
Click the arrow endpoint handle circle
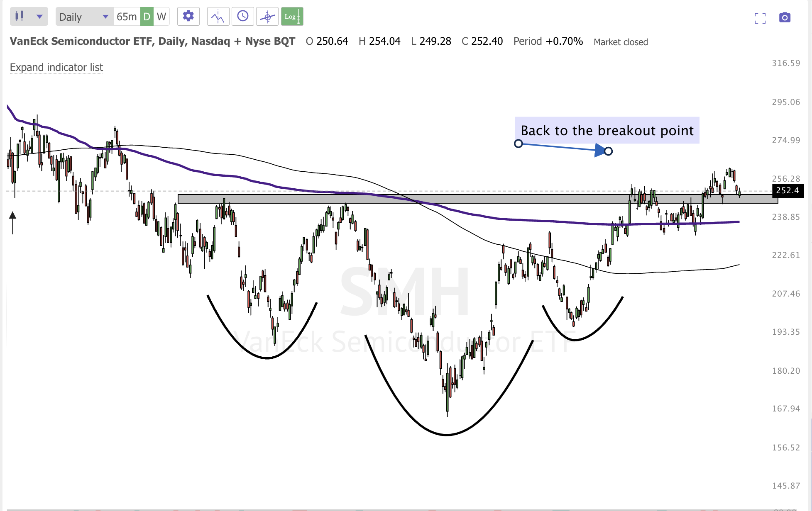pos(608,151)
